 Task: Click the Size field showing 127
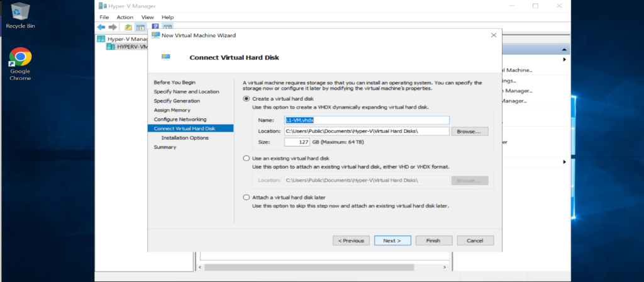(x=297, y=142)
